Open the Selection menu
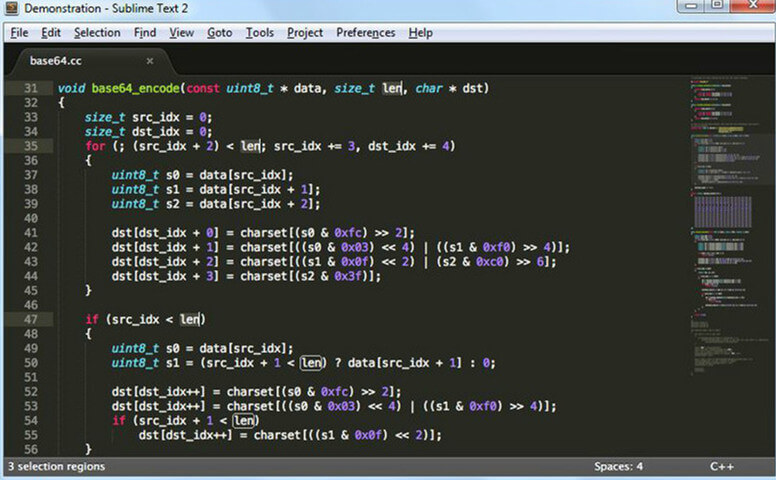This screenshot has width=776, height=480. coord(97,33)
